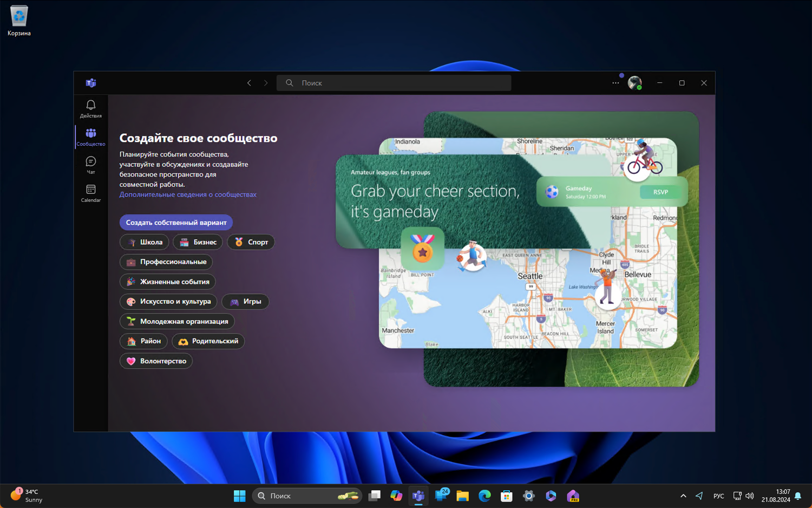Open the profile avatar menu in Teams
This screenshot has width=812, height=508.
634,83
